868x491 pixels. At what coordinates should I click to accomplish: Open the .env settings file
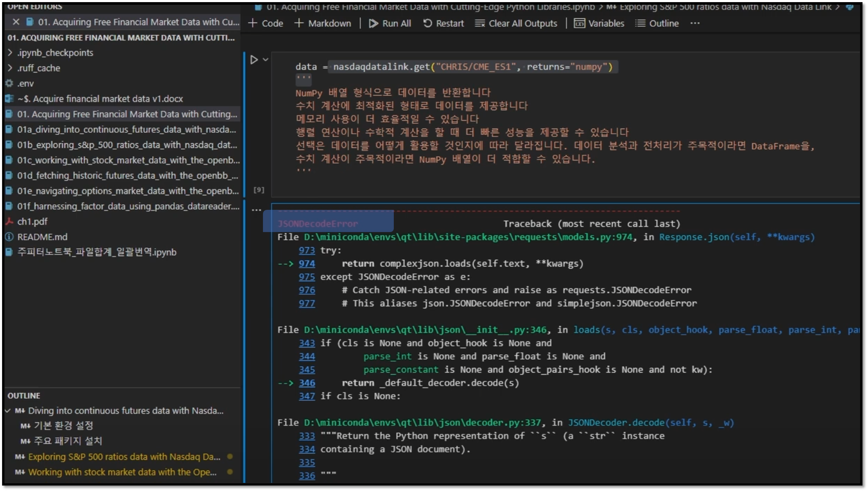[x=25, y=83]
